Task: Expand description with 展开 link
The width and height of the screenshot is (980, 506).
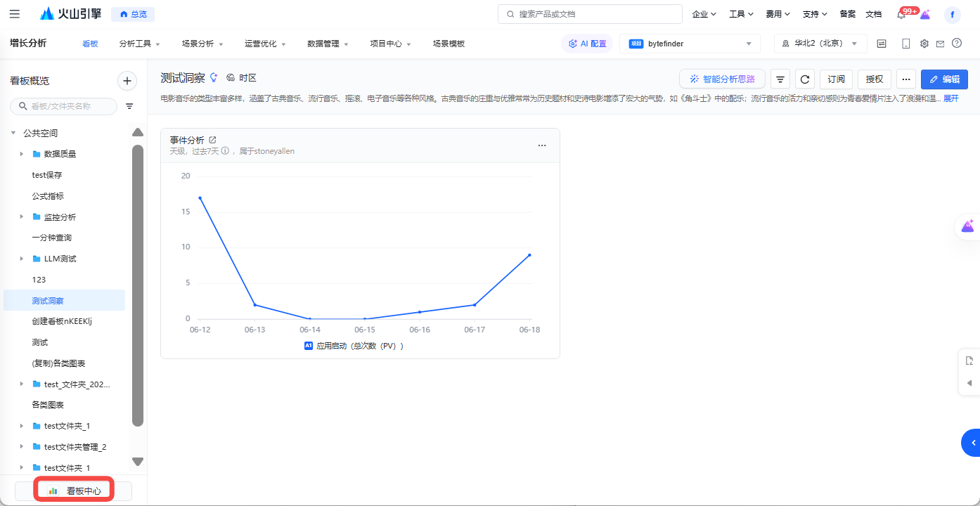Action: (x=950, y=98)
